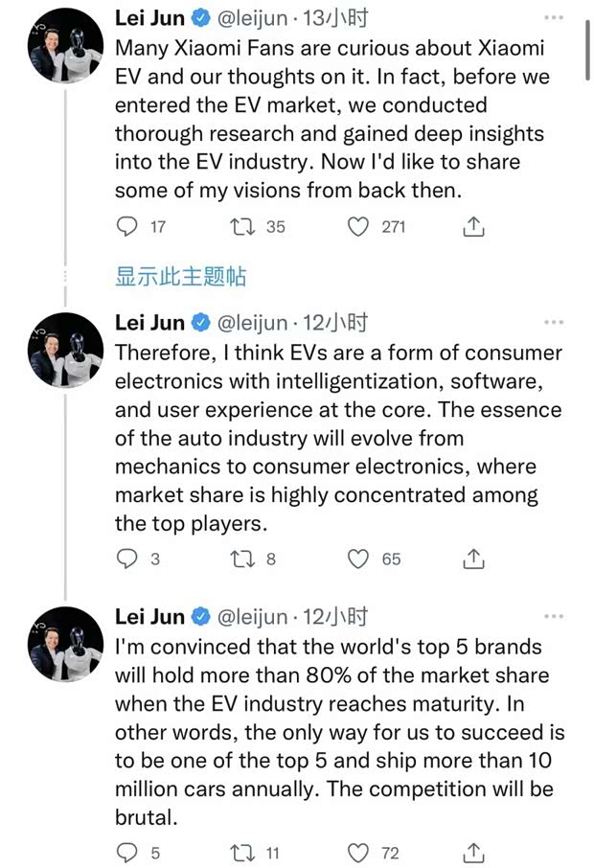Open Lei Jun's avatar on the second tweet
Image resolution: width=594 pixels, height=868 pixels.
click(65, 350)
